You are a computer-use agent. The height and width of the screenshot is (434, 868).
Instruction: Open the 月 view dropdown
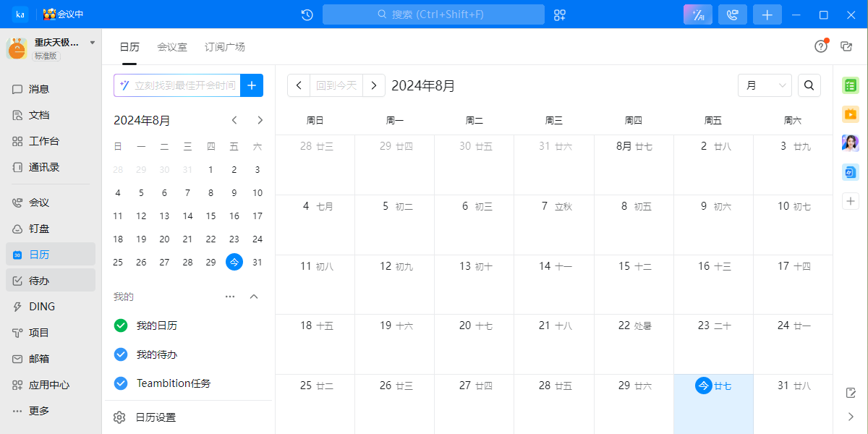(x=765, y=85)
